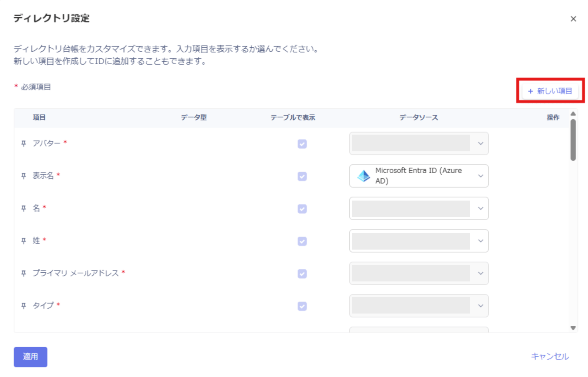Click the データ型 column header
Viewport: 588px width, 377px height.
(194, 118)
